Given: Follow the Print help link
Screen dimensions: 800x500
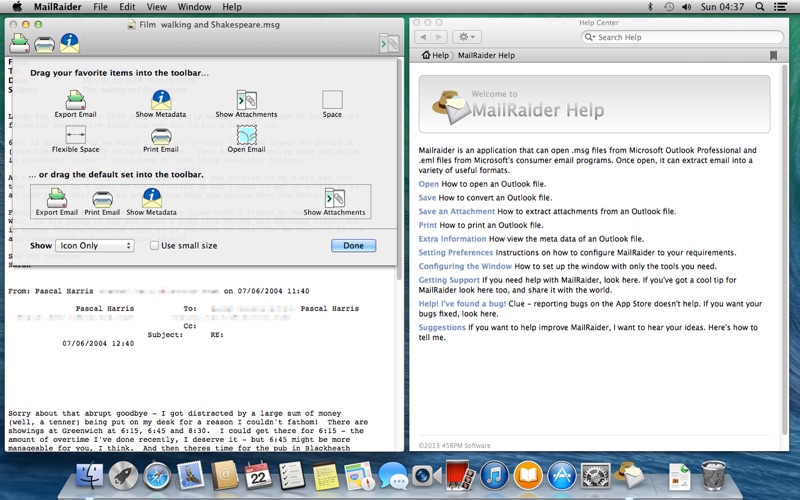Looking at the screenshot, I should [428, 225].
